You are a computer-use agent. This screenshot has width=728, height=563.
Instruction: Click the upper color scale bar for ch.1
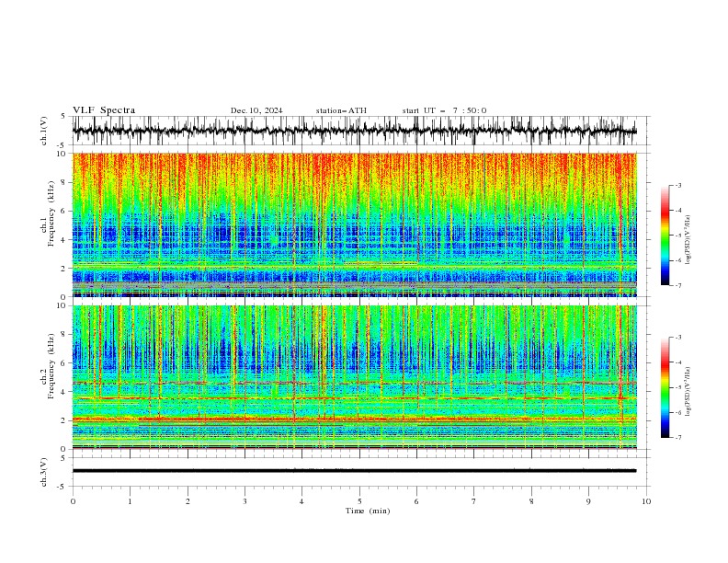click(x=665, y=236)
